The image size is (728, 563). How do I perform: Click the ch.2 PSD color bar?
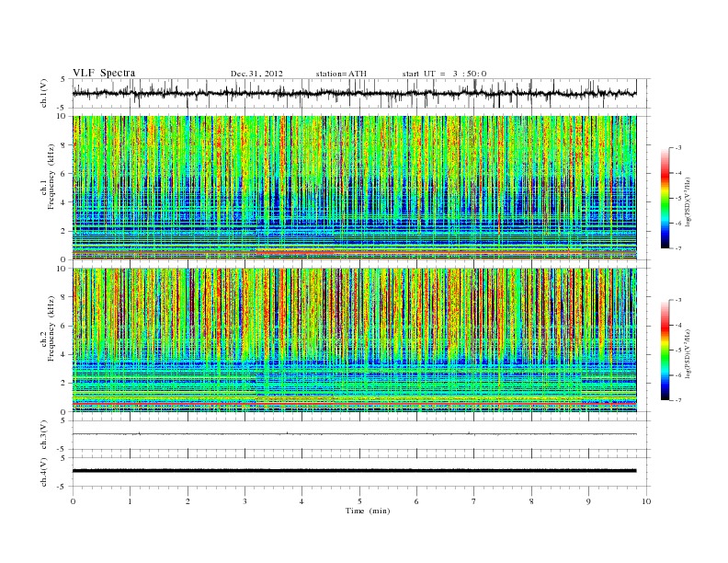pos(665,350)
